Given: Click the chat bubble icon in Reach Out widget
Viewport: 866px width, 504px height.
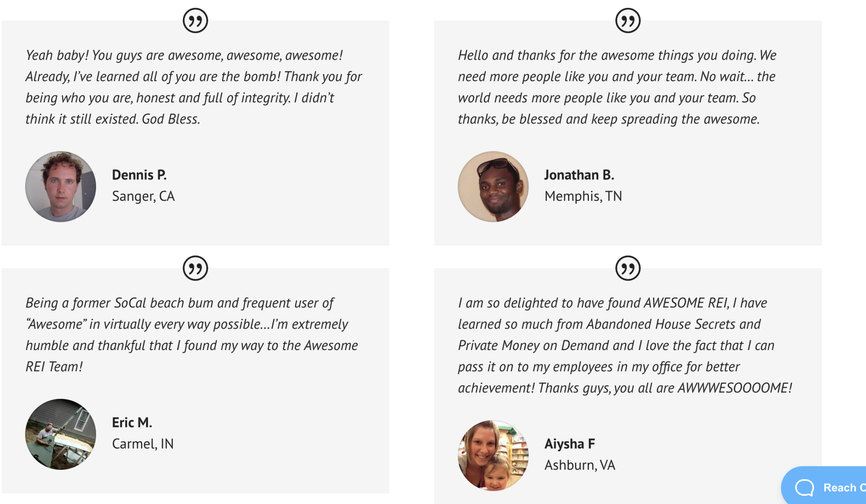Looking at the screenshot, I should (x=804, y=488).
